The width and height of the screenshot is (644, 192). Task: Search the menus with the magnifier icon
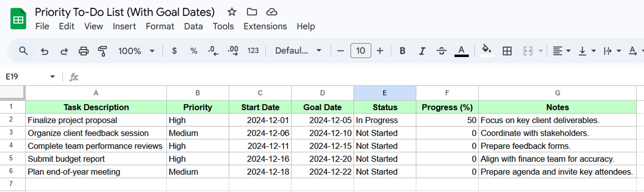(23, 51)
